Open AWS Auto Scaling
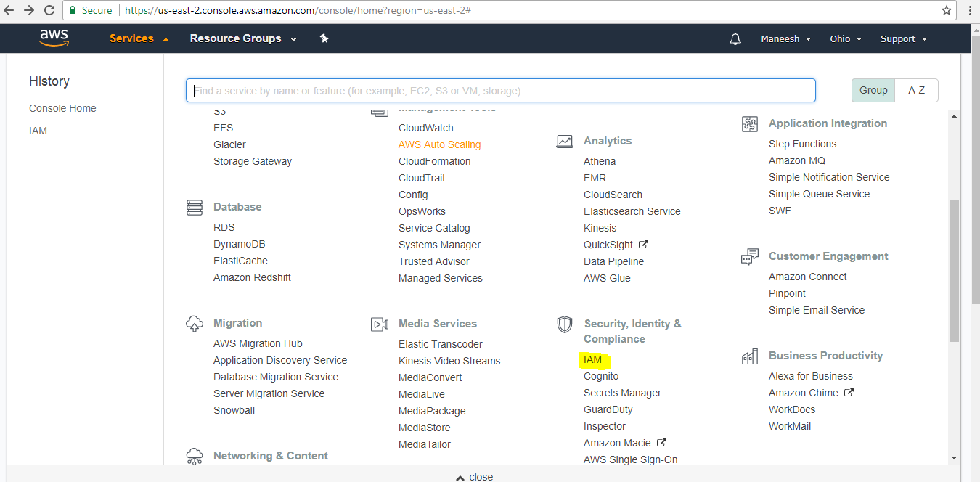The height and width of the screenshot is (482, 980). [439, 144]
